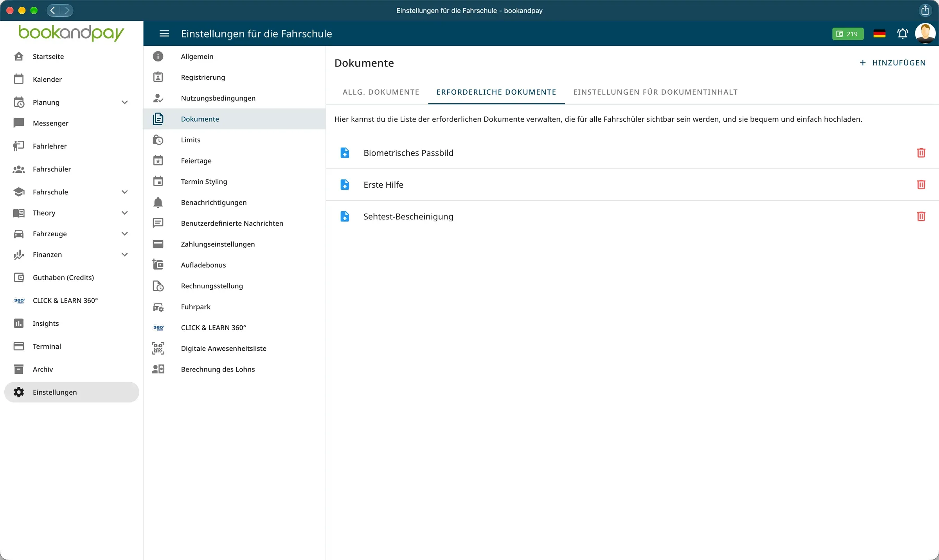Select the Erforderliche Dokumente tab
This screenshot has height=560, width=939.
point(496,92)
